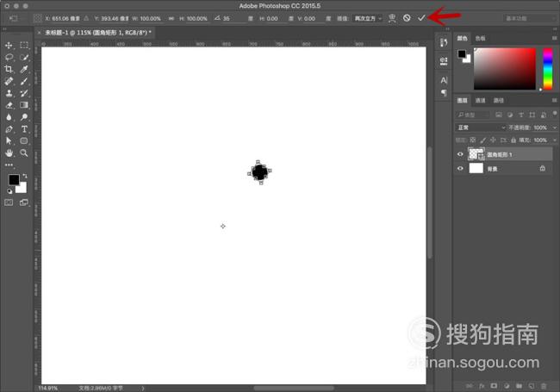Screen dimensions: 560x392
Task: Open the Character panel icon
Action: click(444, 80)
